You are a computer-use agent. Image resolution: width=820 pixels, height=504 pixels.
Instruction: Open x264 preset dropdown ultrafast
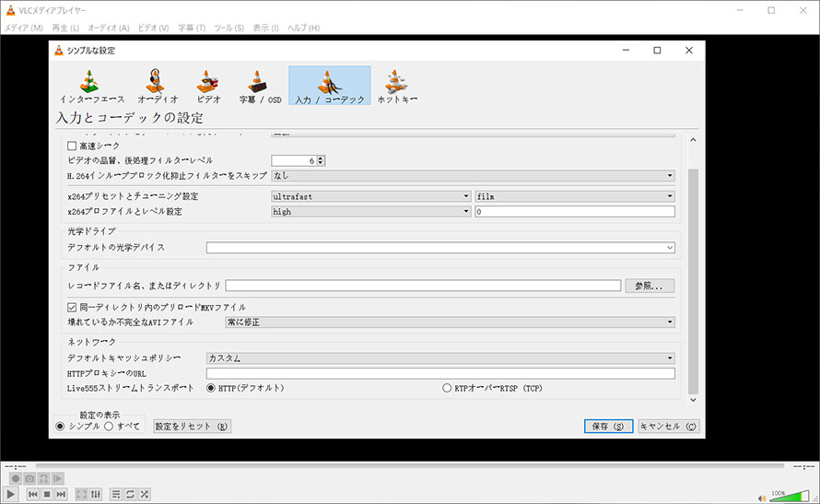click(x=370, y=196)
